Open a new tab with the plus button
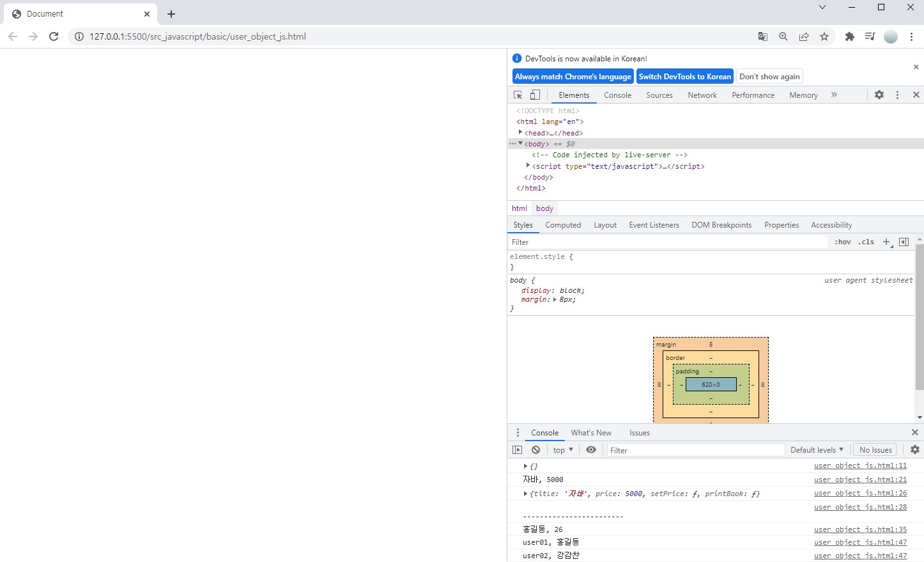 [171, 14]
